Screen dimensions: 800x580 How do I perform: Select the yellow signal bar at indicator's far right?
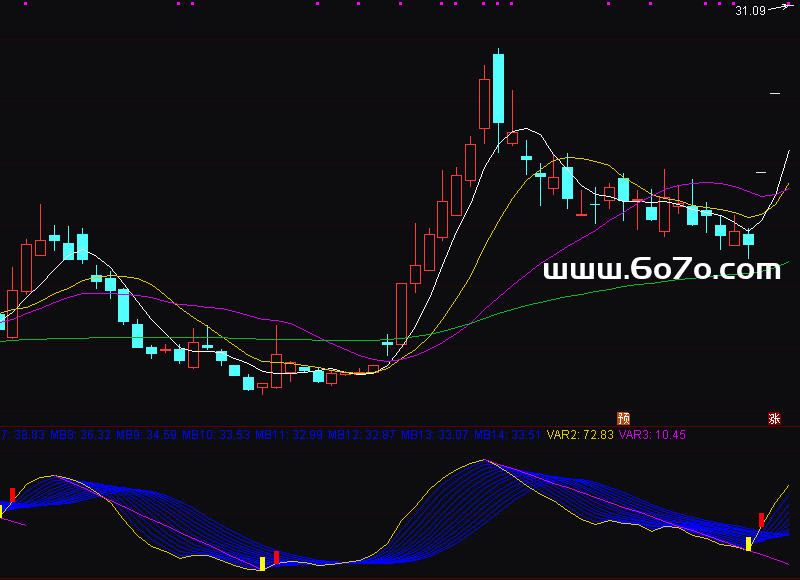(x=748, y=544)
